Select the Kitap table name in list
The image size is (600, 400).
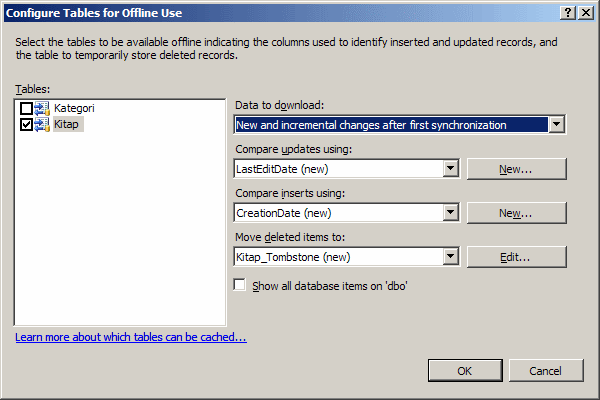tap(66, 124)
